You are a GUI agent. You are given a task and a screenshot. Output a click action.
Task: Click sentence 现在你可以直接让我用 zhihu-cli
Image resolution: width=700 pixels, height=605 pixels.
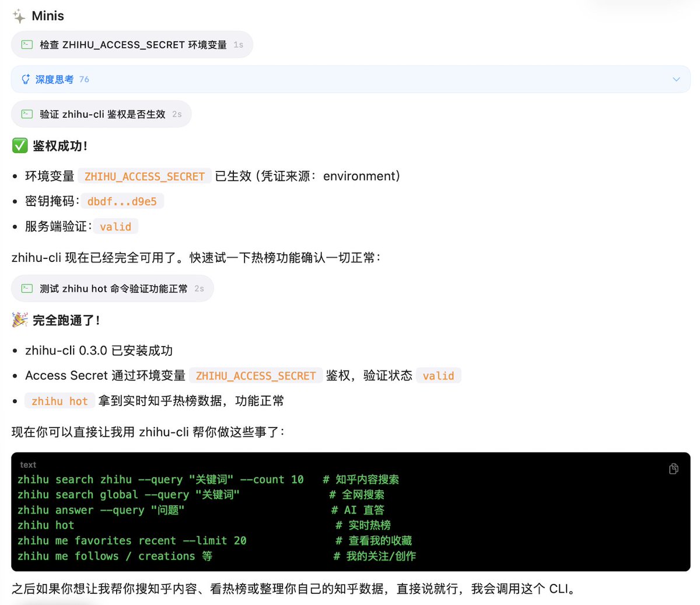(x=148, y=432)
